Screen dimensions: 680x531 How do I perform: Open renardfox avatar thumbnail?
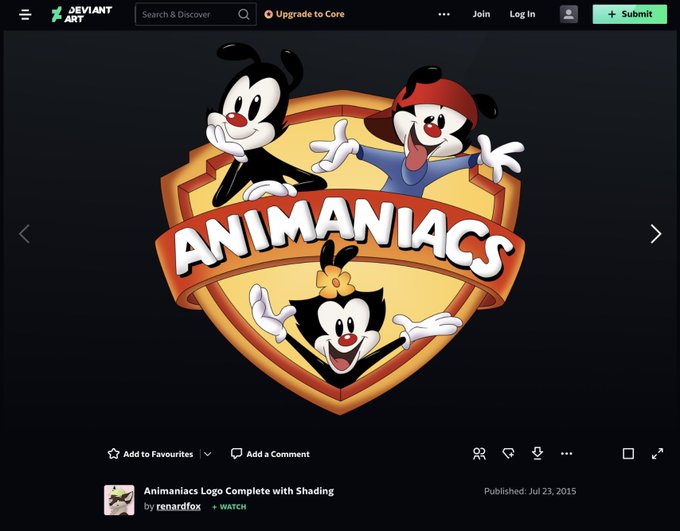pos(119,500)
